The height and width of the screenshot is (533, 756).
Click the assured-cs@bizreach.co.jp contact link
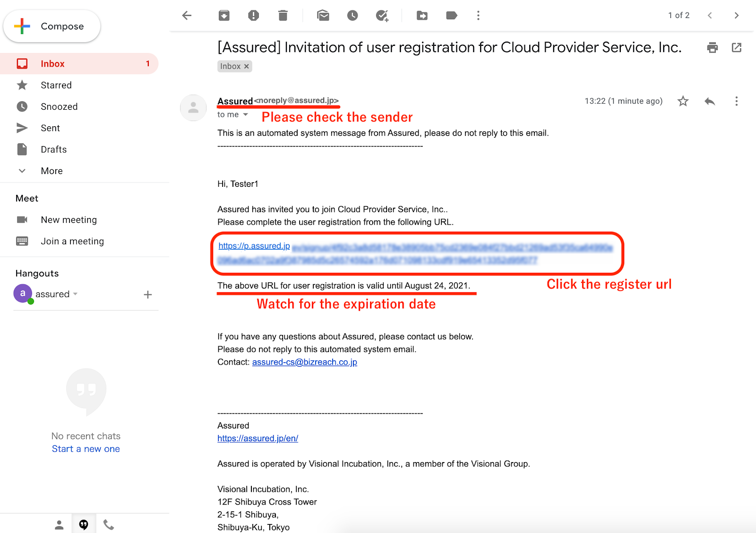(305, 362)
